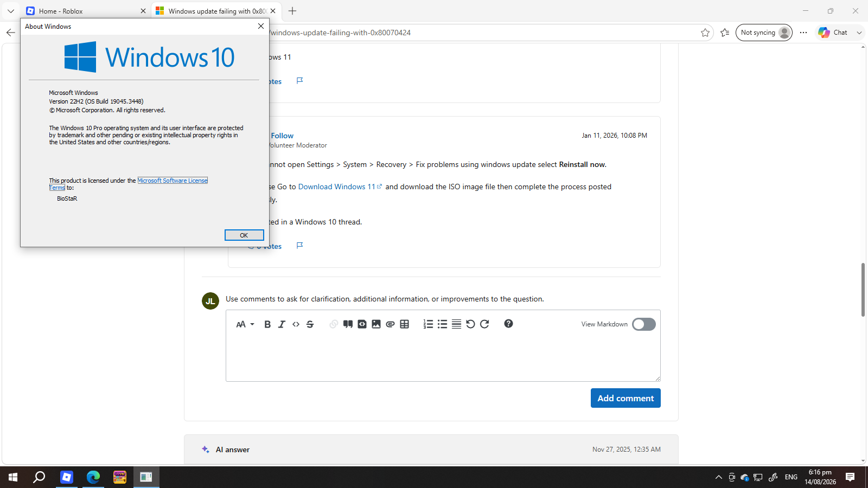Open the Windows Ink pen tray icon
The height and width of the screenshot is (488, 868).
click(773, 477)
